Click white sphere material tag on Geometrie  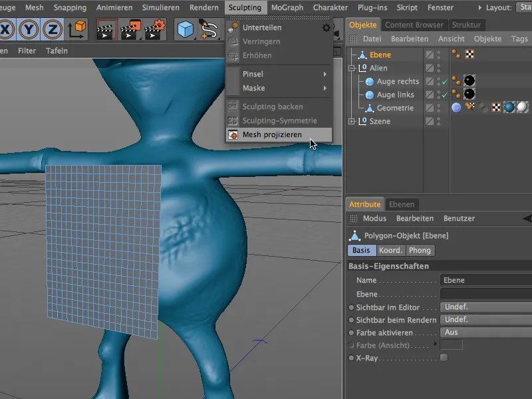click(522, 107)
